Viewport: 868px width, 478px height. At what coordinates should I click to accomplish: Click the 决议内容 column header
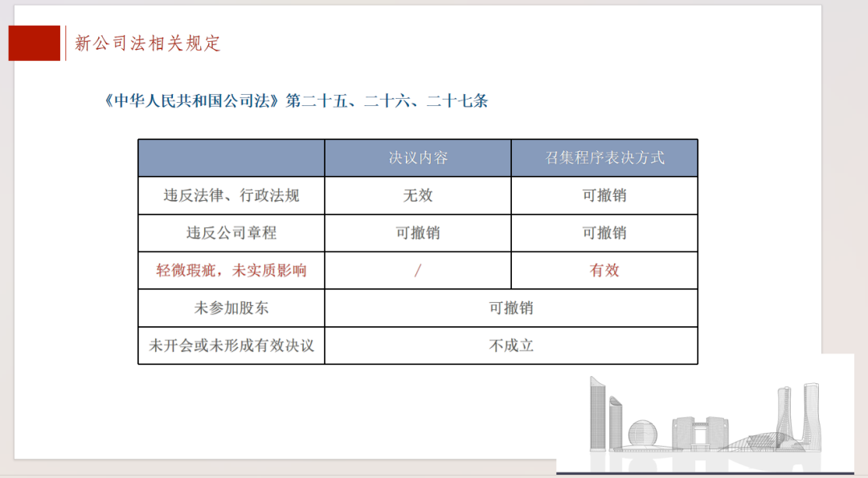[x=418, y=157]
